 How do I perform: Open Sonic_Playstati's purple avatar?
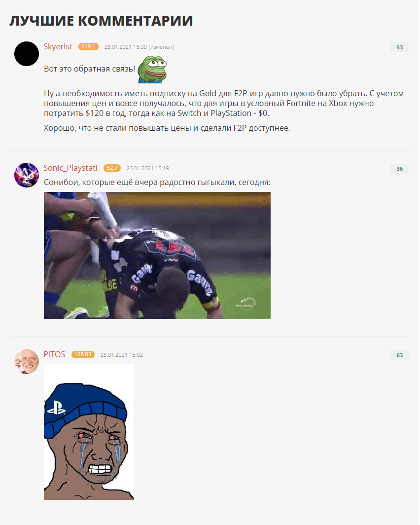pyautogui.click(x=27, y=175)
